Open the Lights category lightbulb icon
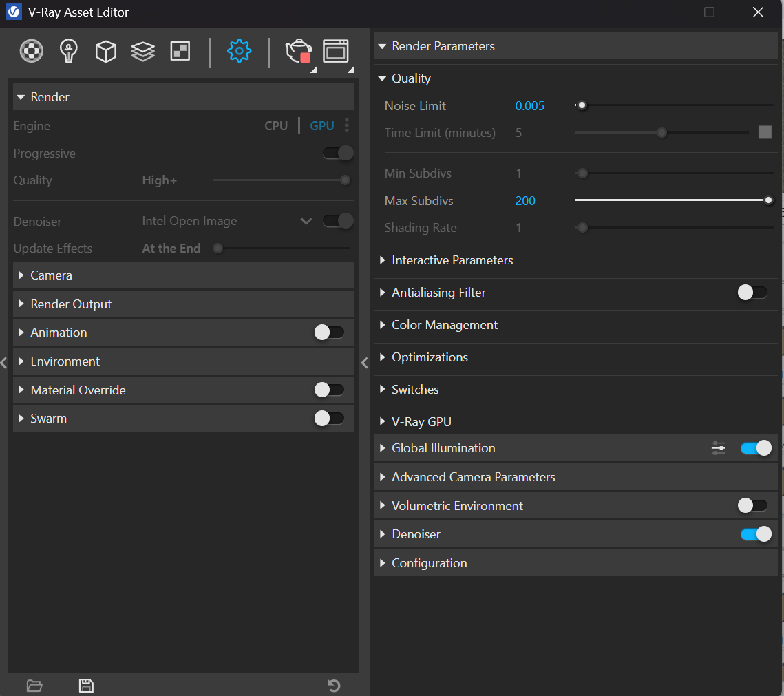The image size is (784, 696). coord(69,51)
